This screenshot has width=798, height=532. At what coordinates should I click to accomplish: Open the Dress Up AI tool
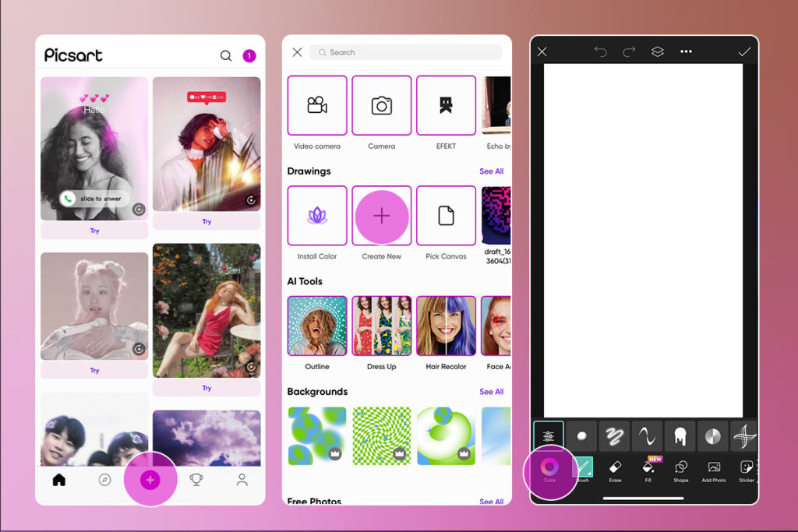(x=381, y=326)
